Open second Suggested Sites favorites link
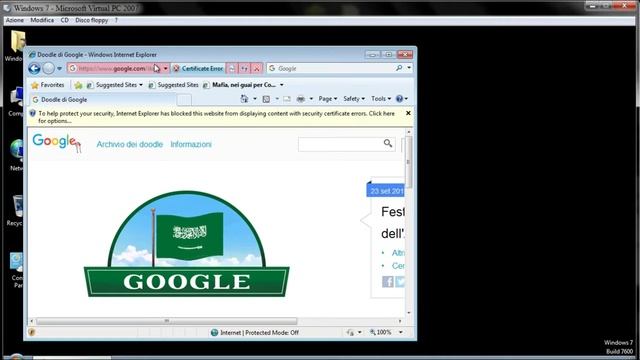This screenshot has height=360, width=640. click(x=173, y=85)
